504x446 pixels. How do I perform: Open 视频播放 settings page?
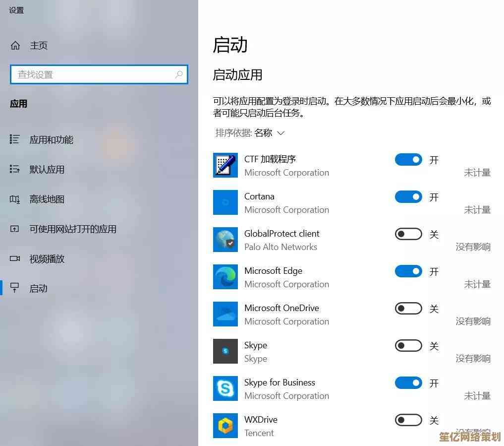(x=47, y=259)
